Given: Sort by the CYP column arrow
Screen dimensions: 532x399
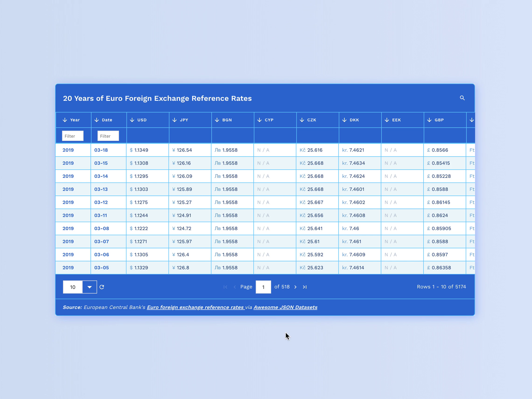Looking at the screenshot, I should (x=260, y=120).
